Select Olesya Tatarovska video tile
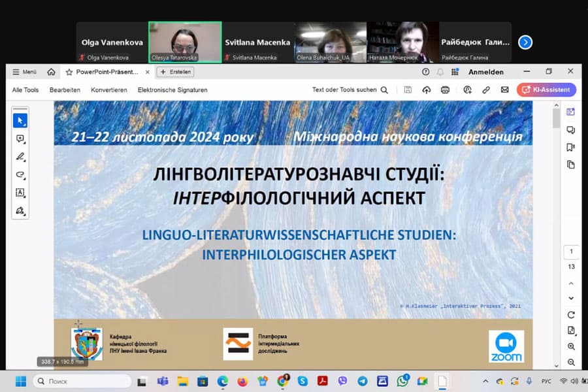 pyautogui.click(x=185, y=42)
